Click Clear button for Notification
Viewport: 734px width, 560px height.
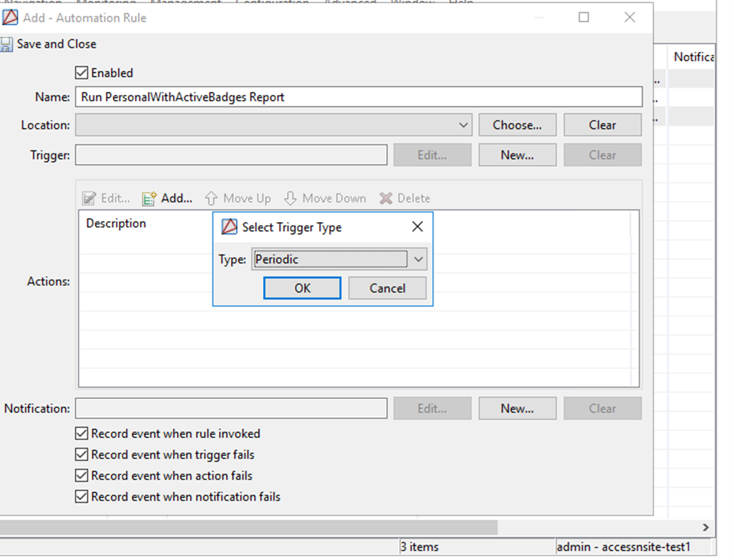[602, 409]
